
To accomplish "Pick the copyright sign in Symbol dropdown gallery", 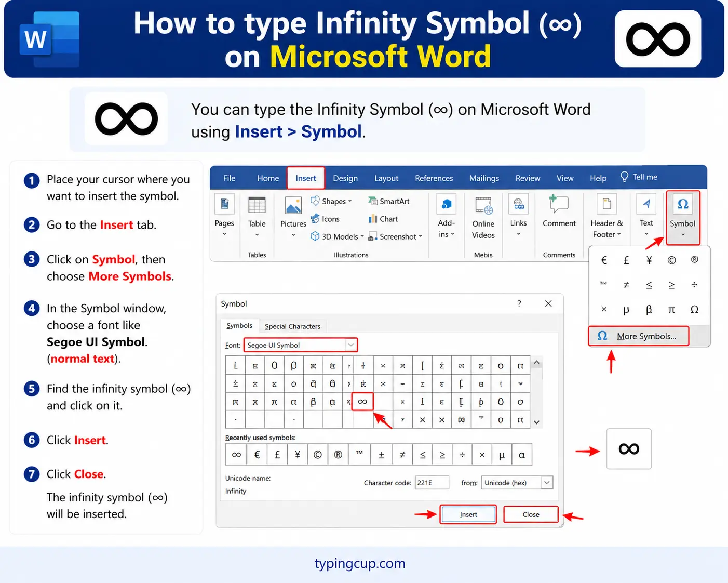I will point(671,260).
